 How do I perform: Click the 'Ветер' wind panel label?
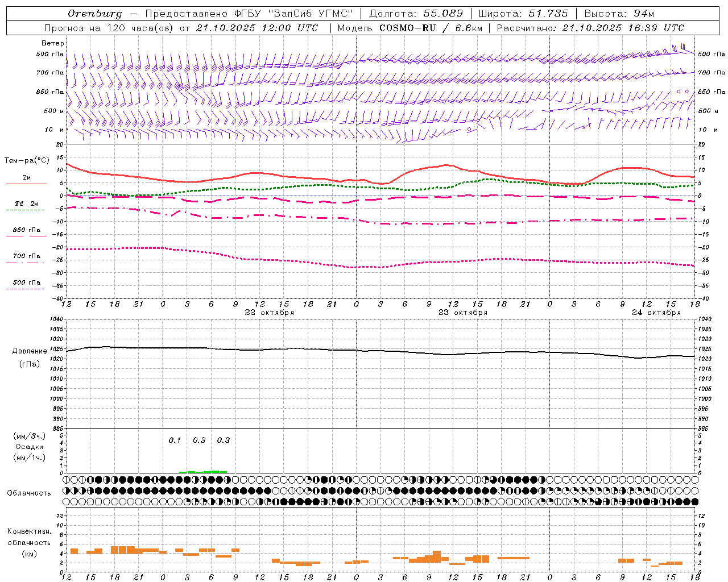[x=53, y=43]
